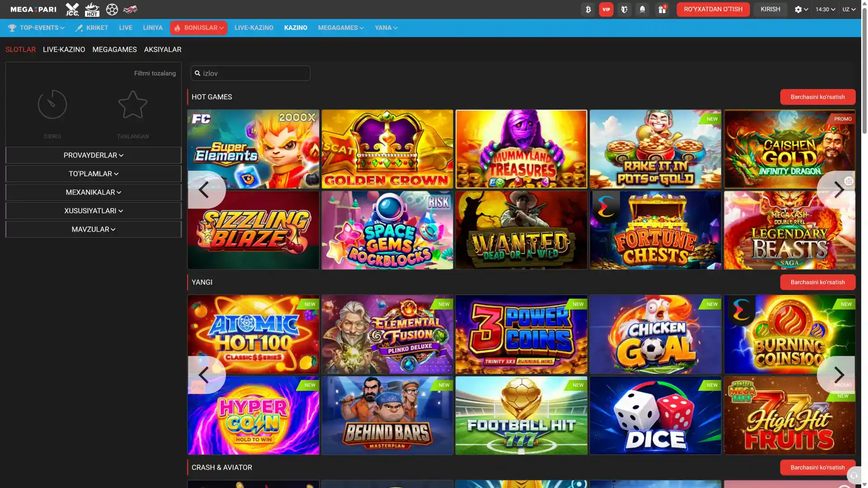The width and height of the screenshot is (868, 488).
Task: Open the settings gear dropdown
Action: [x=801, y=9]
